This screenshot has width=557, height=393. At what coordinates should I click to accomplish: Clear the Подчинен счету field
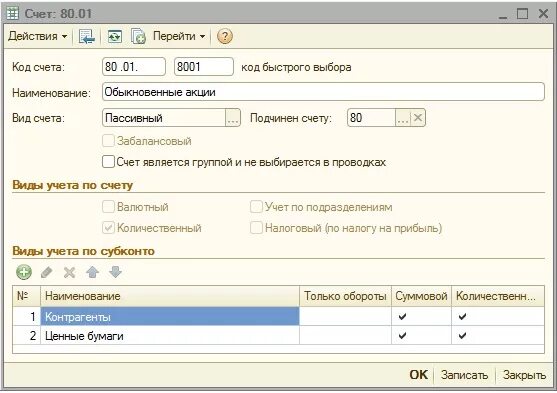coord(418,118)
